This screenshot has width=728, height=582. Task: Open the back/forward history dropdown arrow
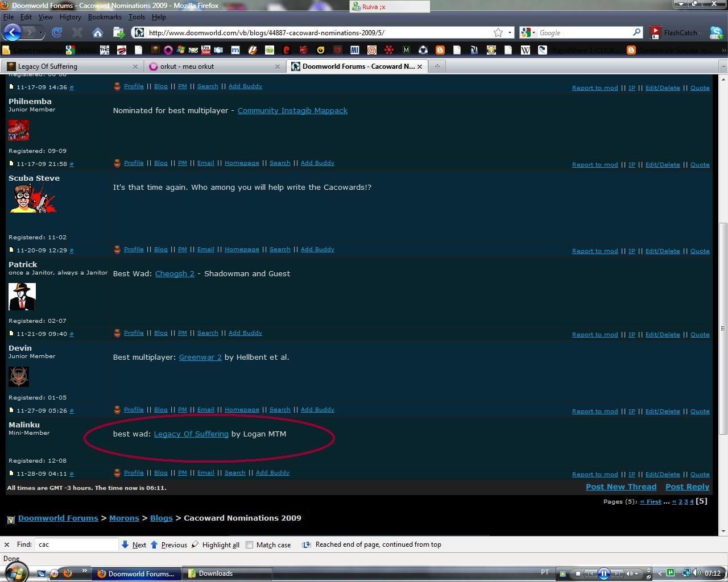click(x=40, y=32)
